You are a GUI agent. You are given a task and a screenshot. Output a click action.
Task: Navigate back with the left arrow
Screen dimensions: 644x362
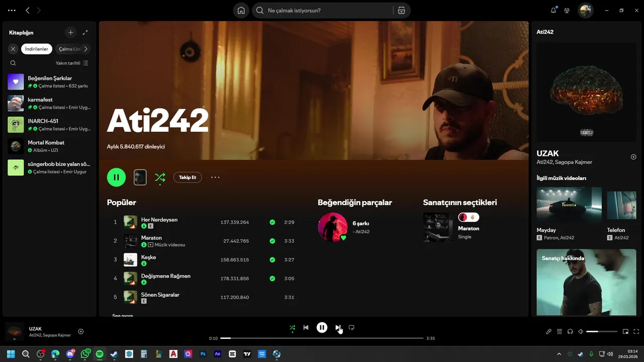[x=28, y=10]
